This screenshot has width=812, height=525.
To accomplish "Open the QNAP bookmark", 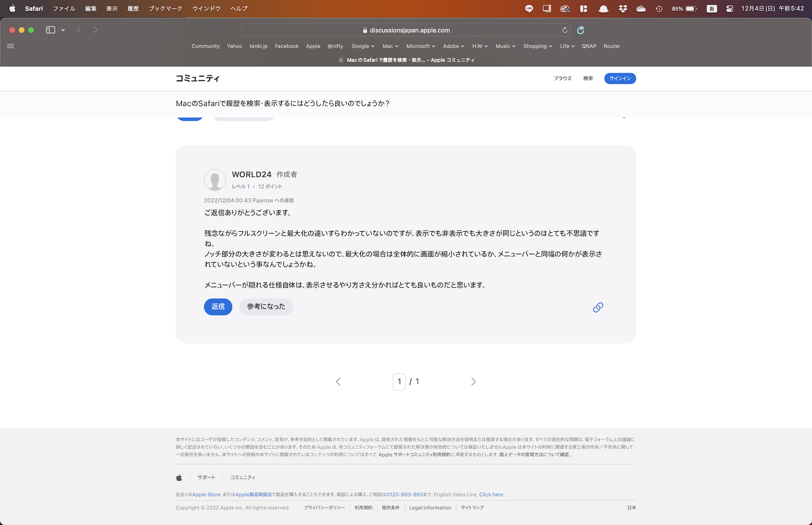I will point(589,46).
